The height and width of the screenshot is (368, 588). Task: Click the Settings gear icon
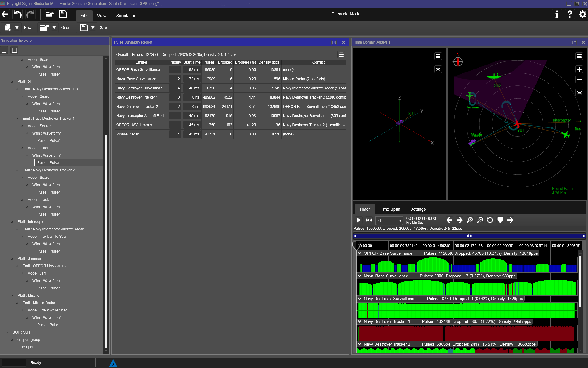[582, 14]
